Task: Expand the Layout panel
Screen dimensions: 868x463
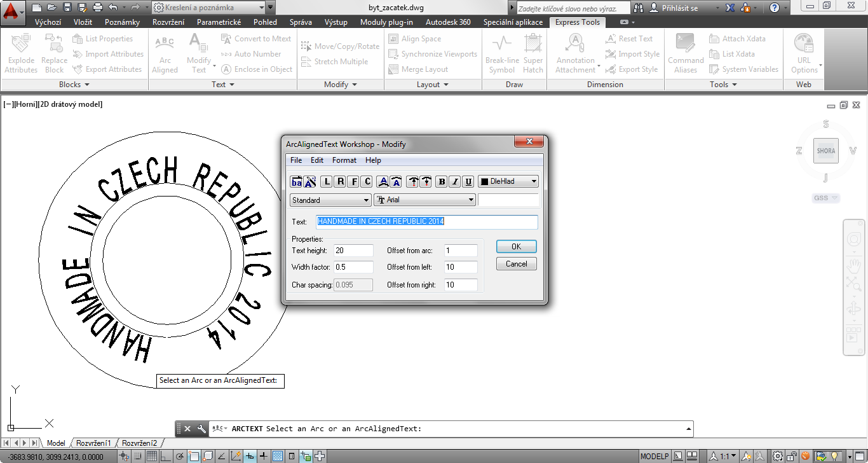Action: coord(433,84)
